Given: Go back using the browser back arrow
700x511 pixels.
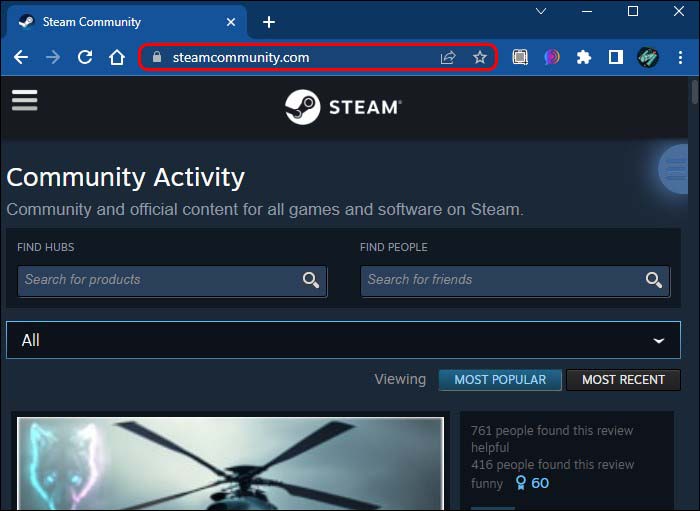Looking at the screenshot, I should coord(21,57).
